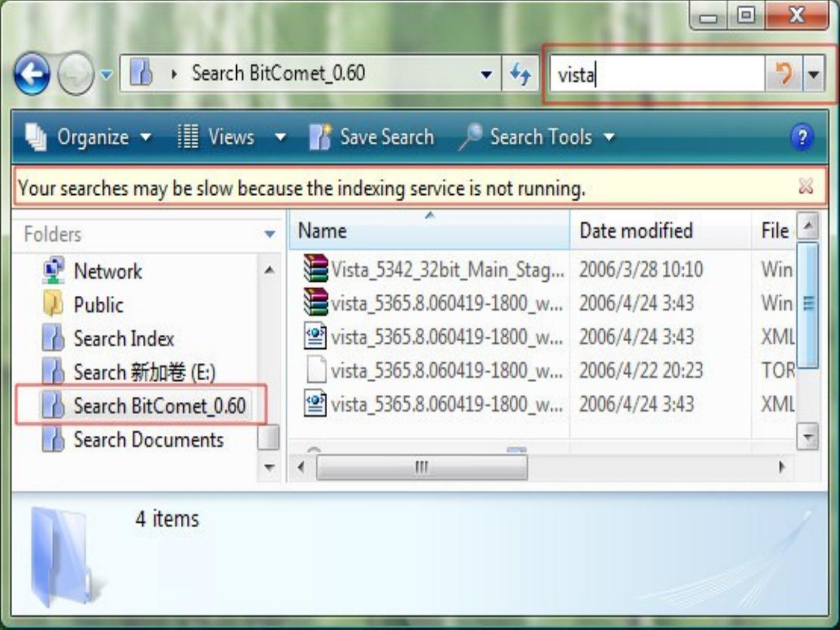This screenshot has height=630, width=840.
Task: Open the search box options dropdown
Action: click(814, 74)
